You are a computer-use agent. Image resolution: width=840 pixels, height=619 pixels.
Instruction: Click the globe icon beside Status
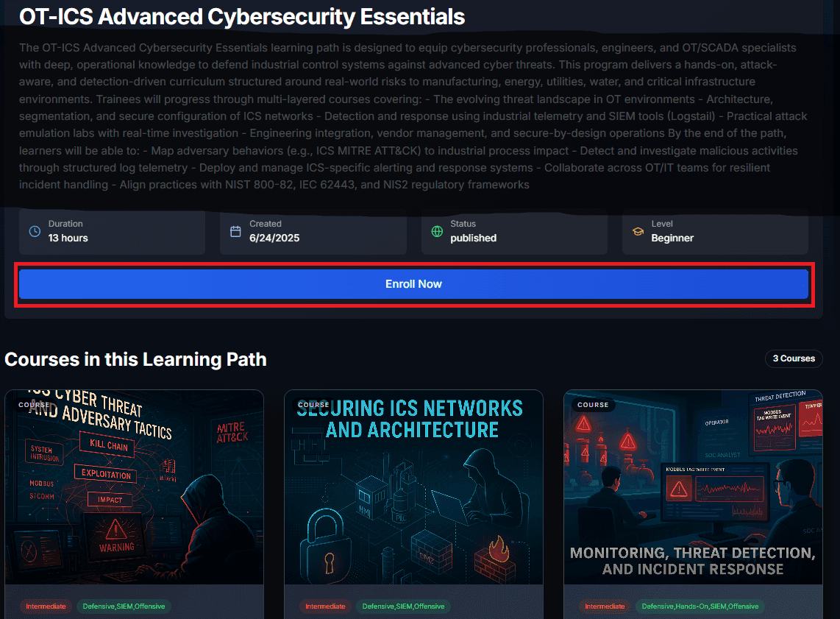click(x=437, y=232)
